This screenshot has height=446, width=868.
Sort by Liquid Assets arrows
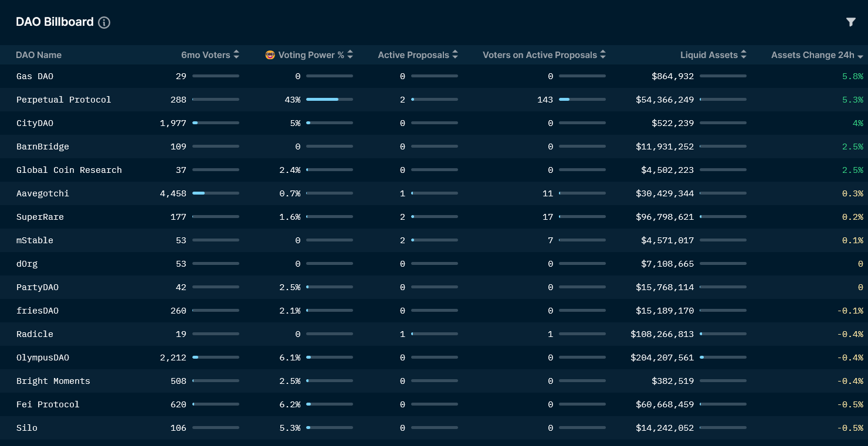744,55
